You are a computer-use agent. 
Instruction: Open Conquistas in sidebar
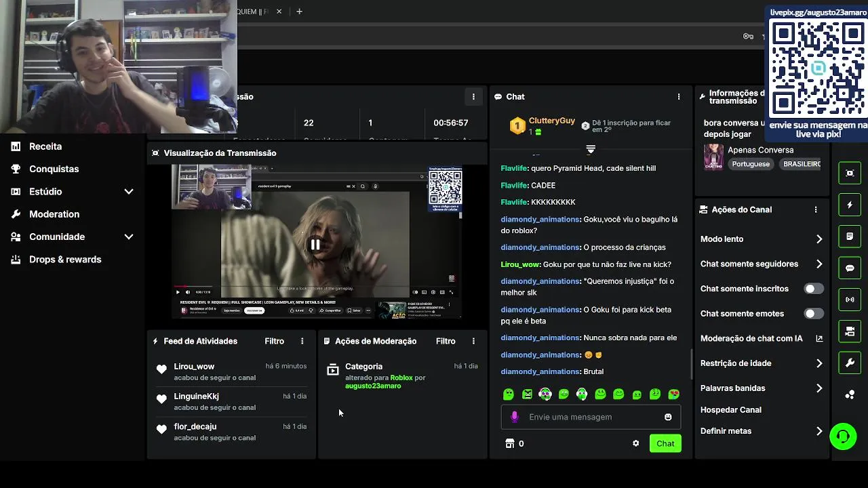pos(54,169)
